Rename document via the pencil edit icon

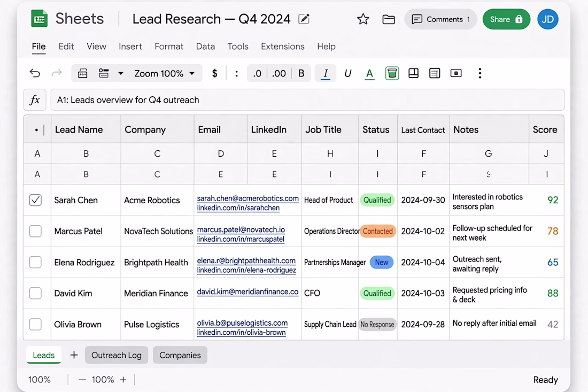pos(304,19)
